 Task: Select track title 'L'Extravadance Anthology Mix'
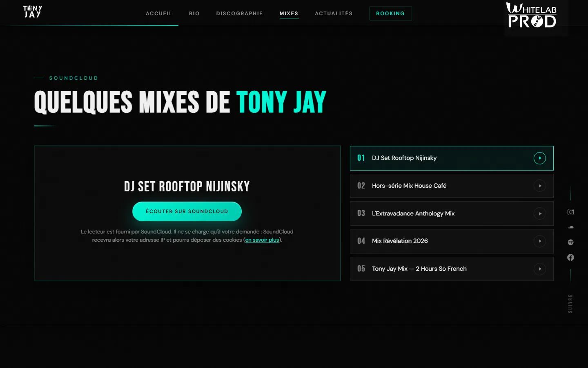click(413, 213)
